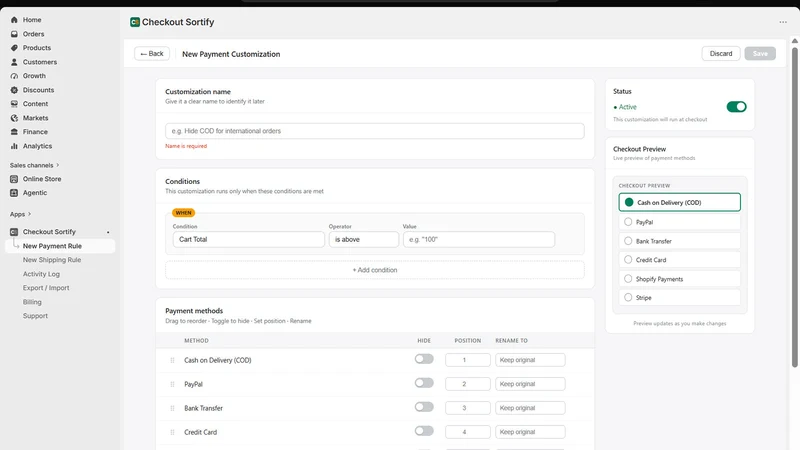Image resolution: width=800 pixels, height=450 pixels.
Task: Toggle hide for Cash on Delivery (COD)
Action: coord(424,359)
